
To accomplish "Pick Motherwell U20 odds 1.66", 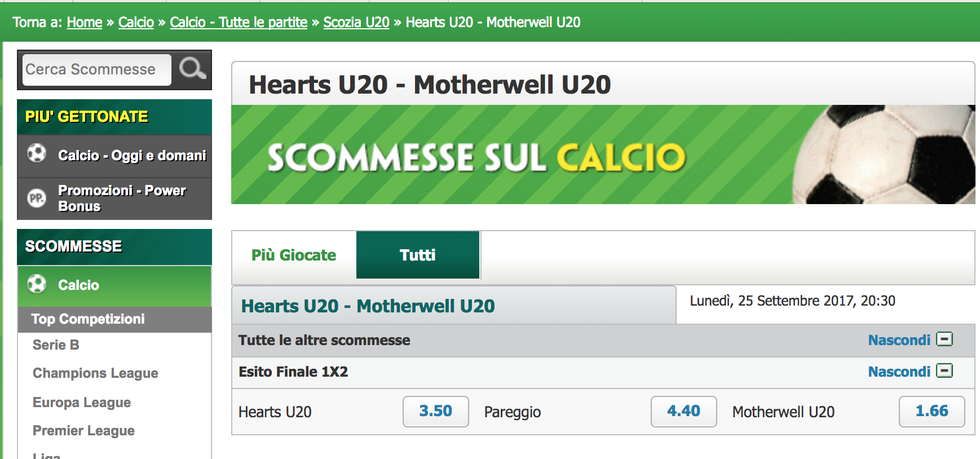I will pos(932,411).
